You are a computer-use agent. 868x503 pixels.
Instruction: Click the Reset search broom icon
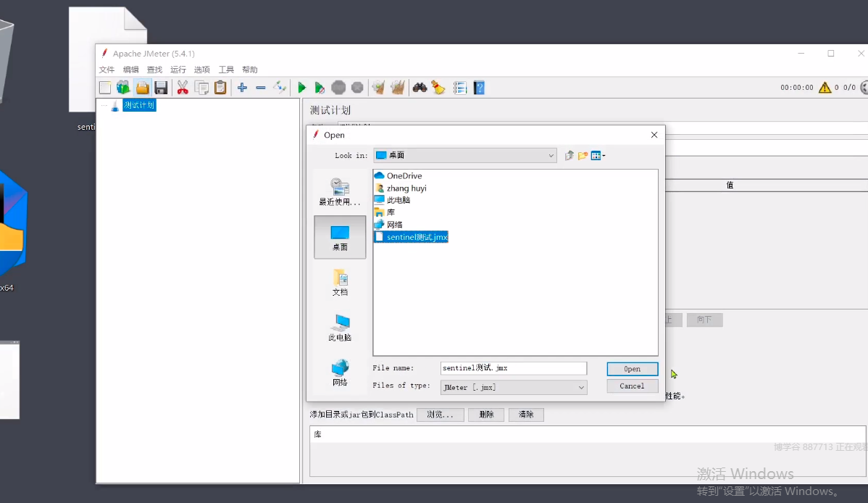point(438,88)
